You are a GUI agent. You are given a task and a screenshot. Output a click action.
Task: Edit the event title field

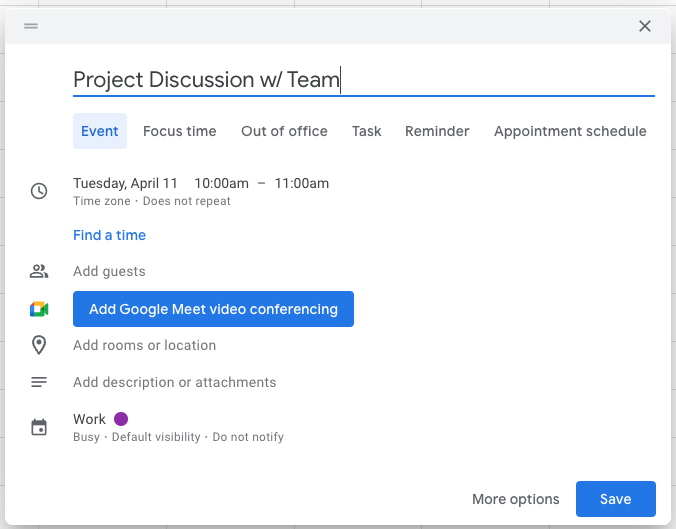364,80
